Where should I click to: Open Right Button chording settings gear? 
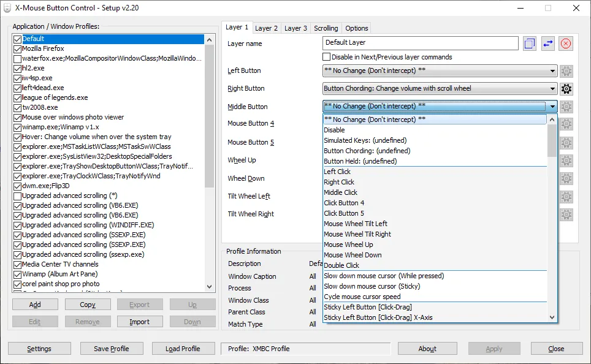[566, 88]
